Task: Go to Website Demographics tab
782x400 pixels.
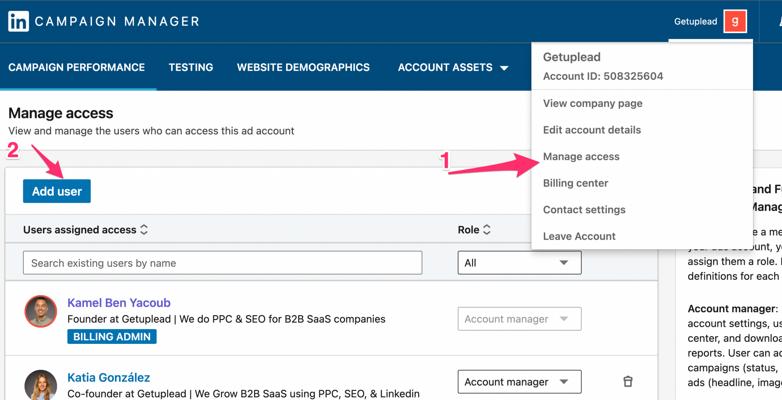Action: click(303, 68)
